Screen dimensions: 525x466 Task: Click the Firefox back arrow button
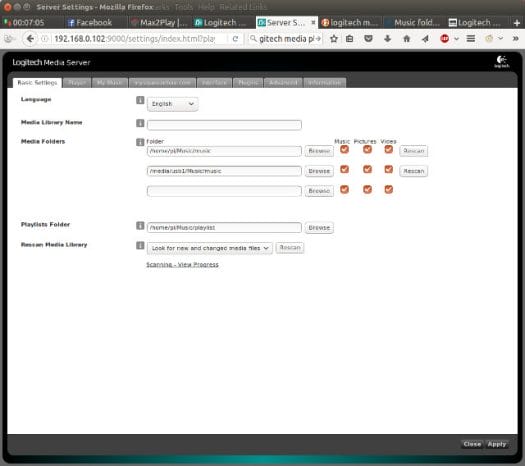(30, 39)
